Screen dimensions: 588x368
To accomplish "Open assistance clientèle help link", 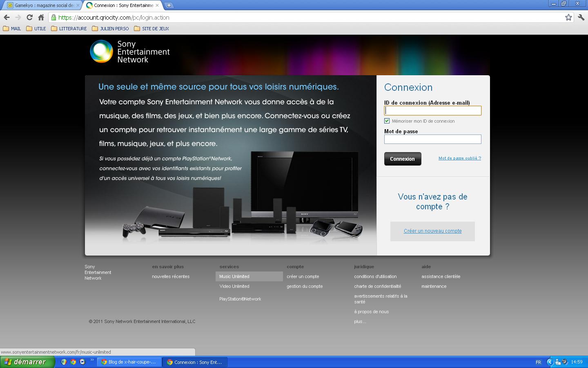I will (441, 276).
